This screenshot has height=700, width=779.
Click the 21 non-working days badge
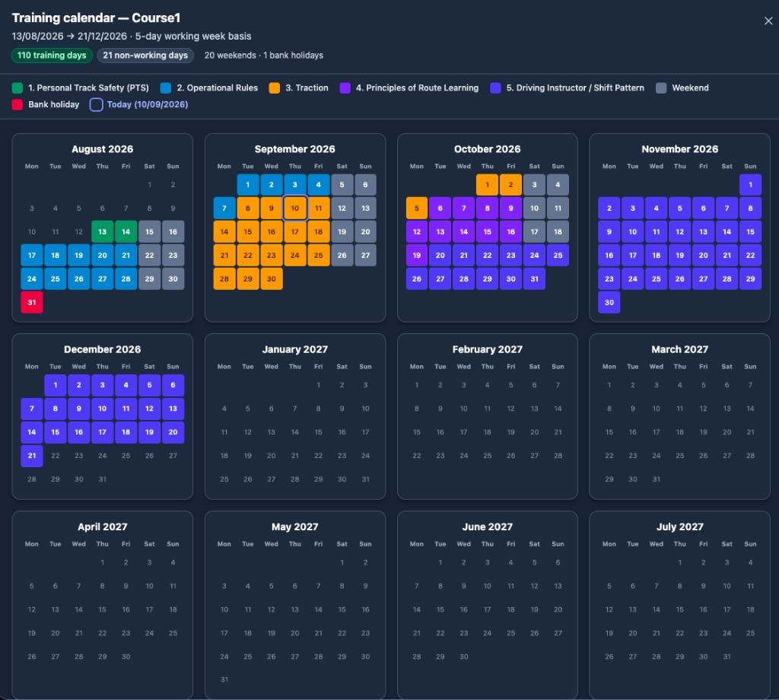click(145, 55)
